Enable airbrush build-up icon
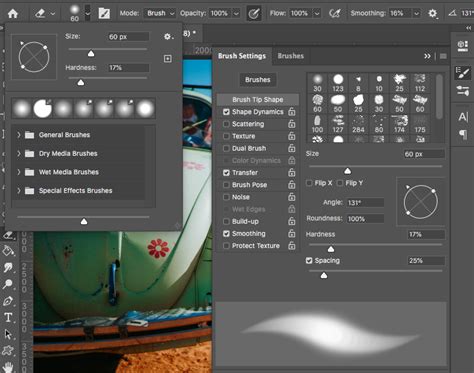 [x=335, y=13]
